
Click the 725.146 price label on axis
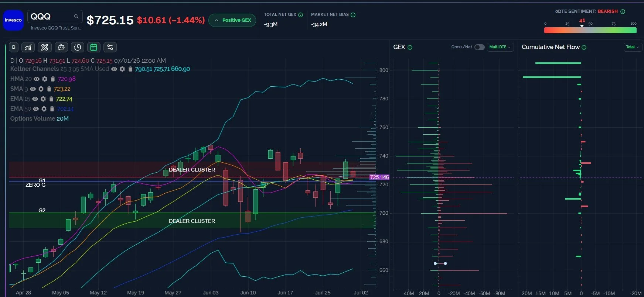pyautogui.click(x=379, y=177)
